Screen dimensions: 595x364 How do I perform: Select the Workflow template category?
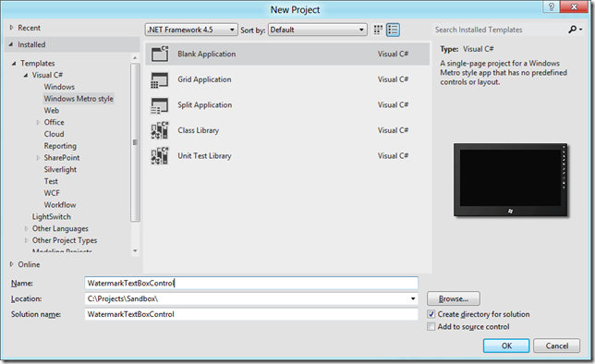59,204
